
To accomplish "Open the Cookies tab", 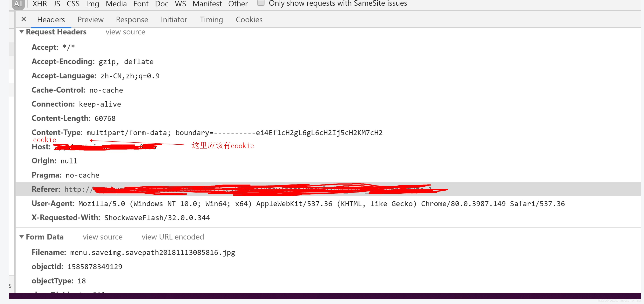I will (249, 19).
